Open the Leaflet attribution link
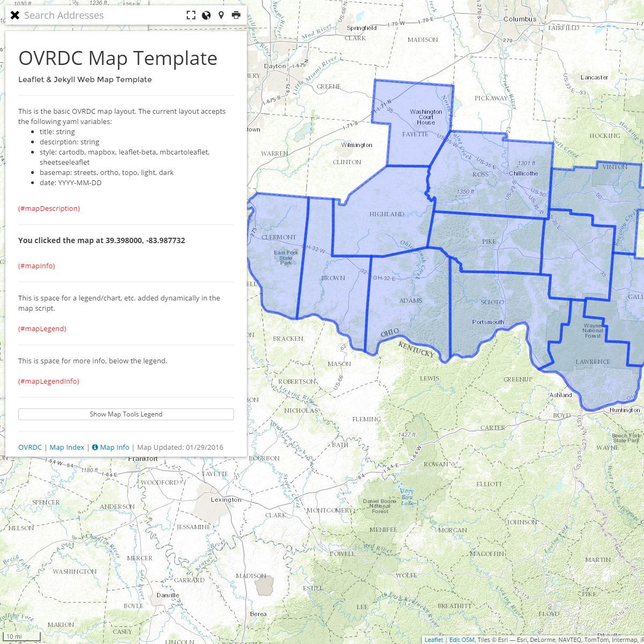 click(x=434, y=639)
